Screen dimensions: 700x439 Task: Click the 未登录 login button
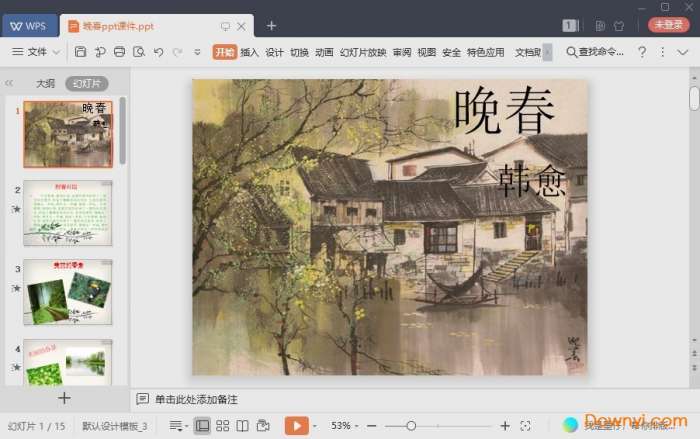(x=668, y=25)
